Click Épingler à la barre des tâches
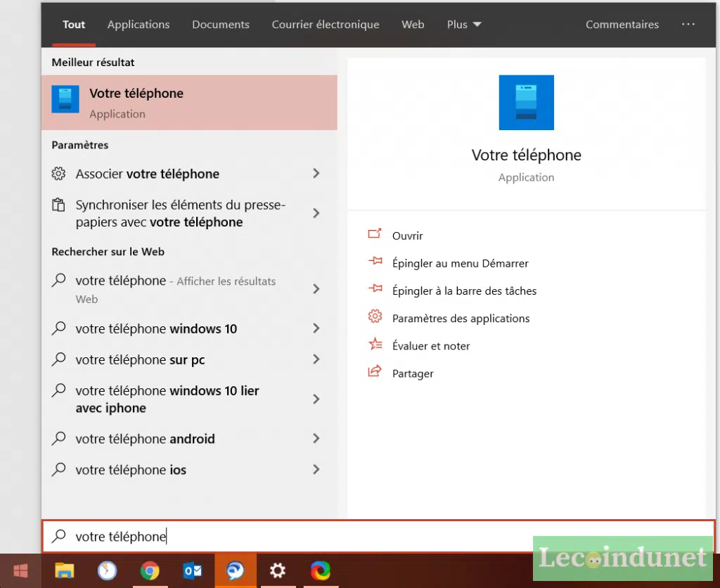Screen dimensions: 720x588 pyautogui.click(x=464, y=290)
